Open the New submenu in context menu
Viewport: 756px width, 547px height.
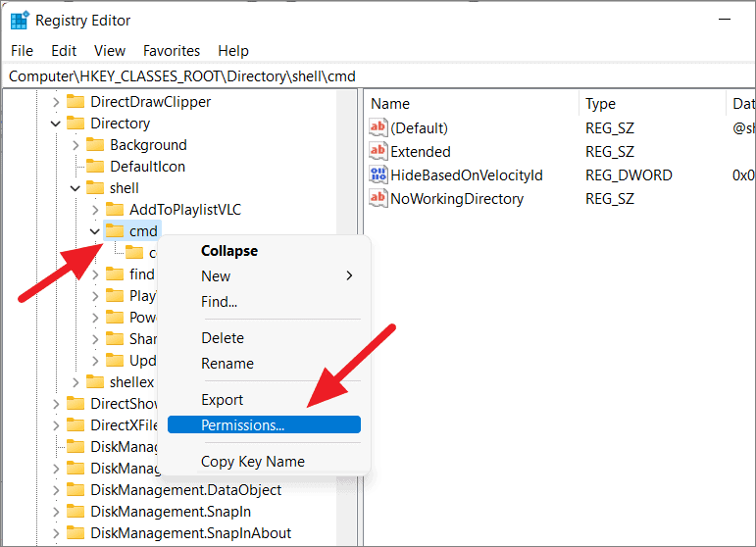[264, 276]
